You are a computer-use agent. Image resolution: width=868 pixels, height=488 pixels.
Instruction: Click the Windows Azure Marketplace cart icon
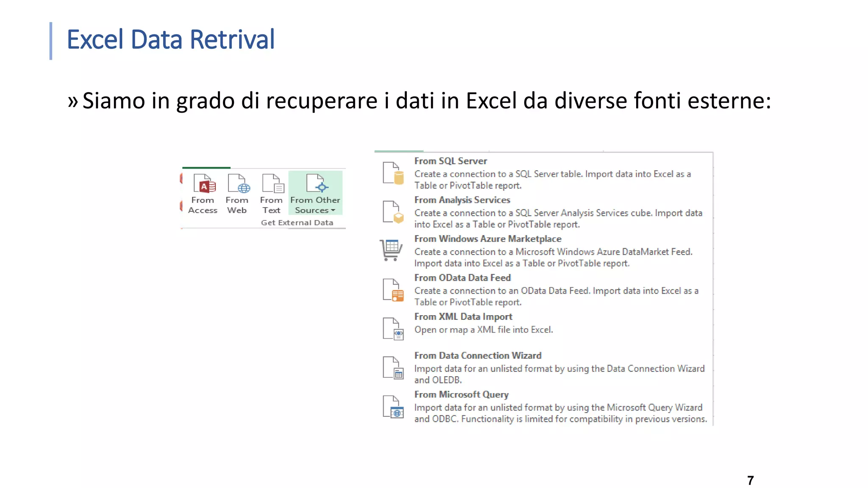point(391,250)
